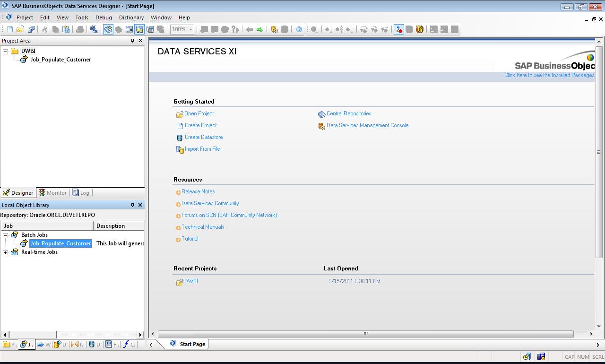Click the Job column header

tap(47, 226)
